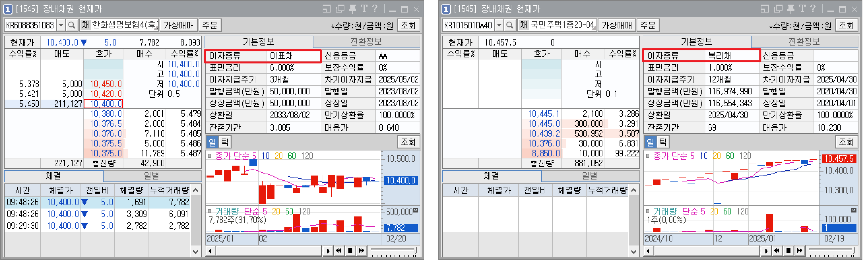The height and width of the screenshot is (260, 868).
Task: Click the rewind button under the right window chart
Action: tap(777, 250)
